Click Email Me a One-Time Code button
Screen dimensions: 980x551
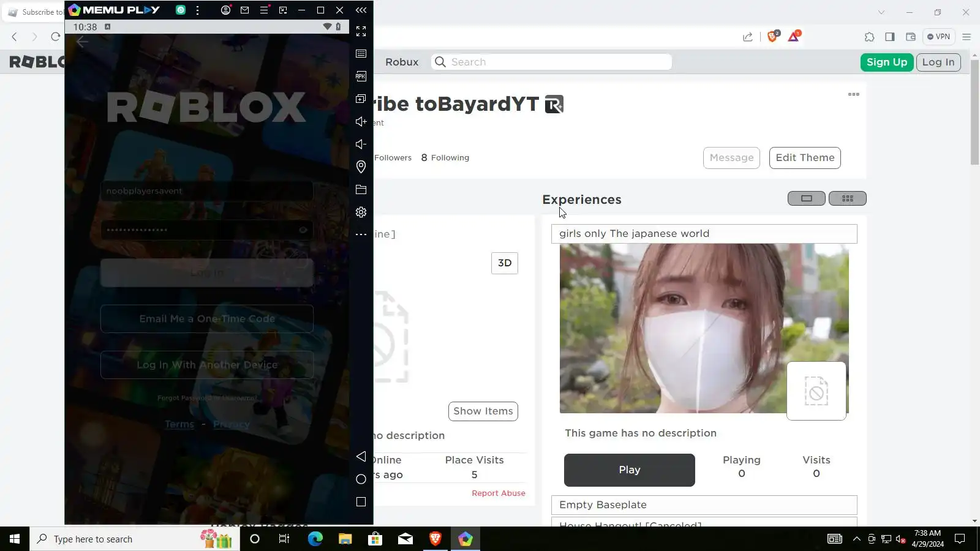point(207,319)
